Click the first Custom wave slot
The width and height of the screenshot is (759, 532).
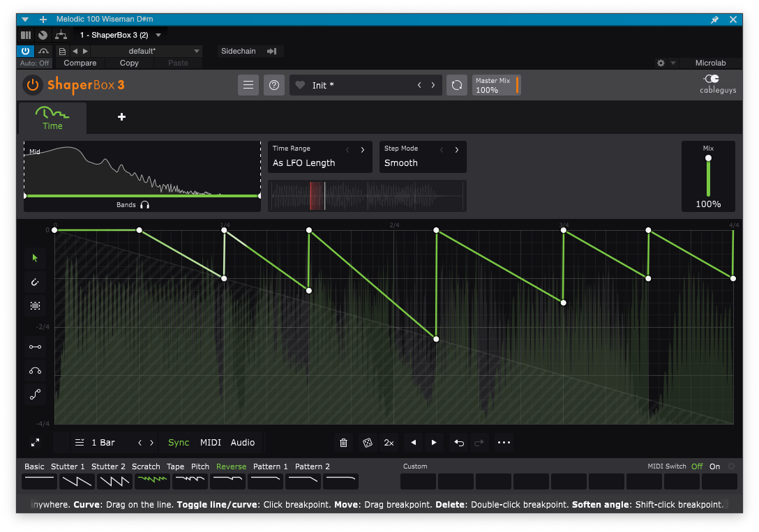click(x=419, y=481)
